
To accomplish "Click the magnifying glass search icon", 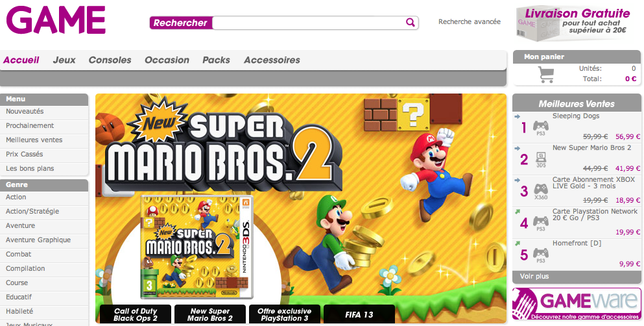I will pos(410,22).
